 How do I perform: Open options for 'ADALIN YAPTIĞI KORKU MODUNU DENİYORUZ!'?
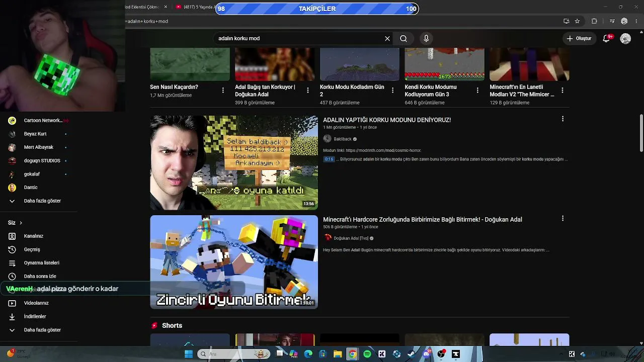[x=562, y=119]
